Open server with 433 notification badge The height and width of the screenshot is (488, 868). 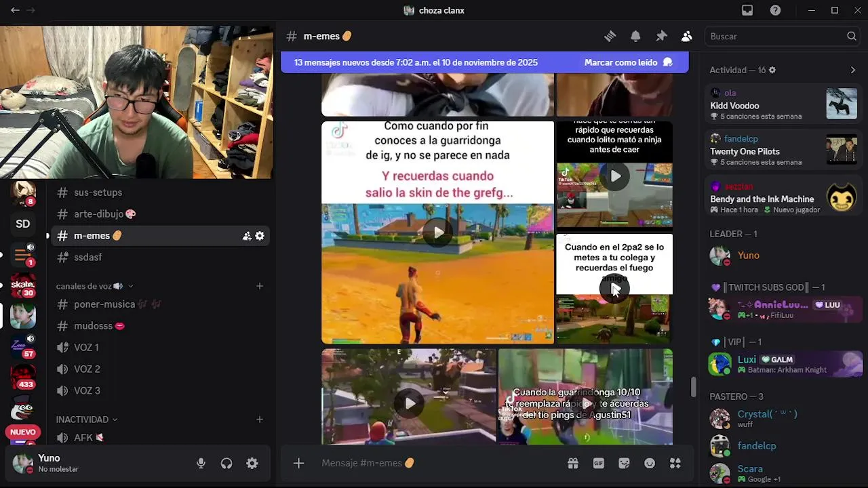coord(23,377)
